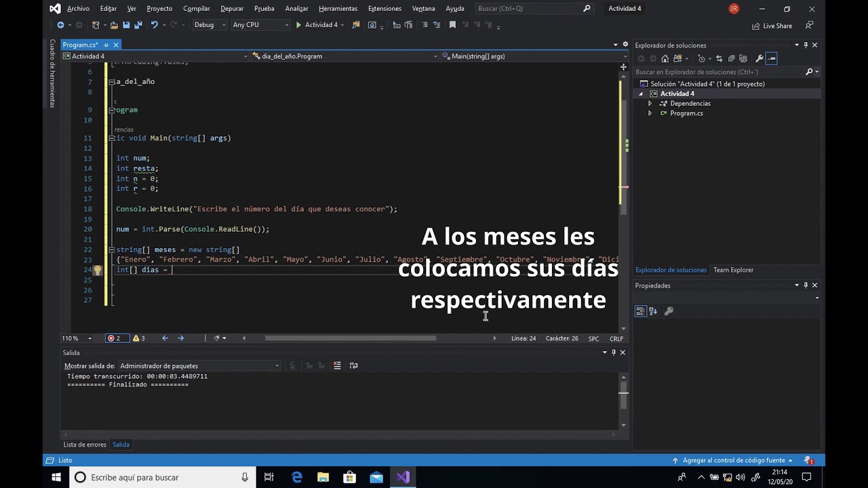The width and height of the screenshot is (868, 488).
Task: Expand the Program.cs node in Solution Explorer
Action: click(x=650, y=113)
